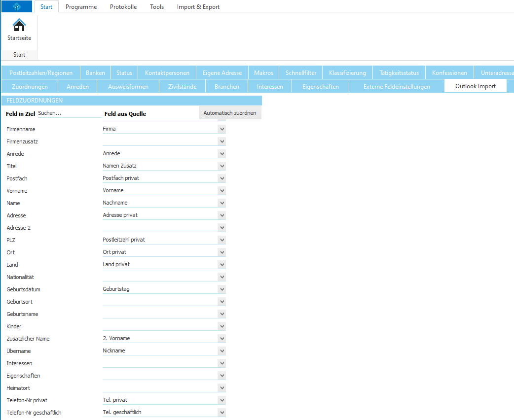
Task: Switch to the Import & Export tab
Action: 198,7
